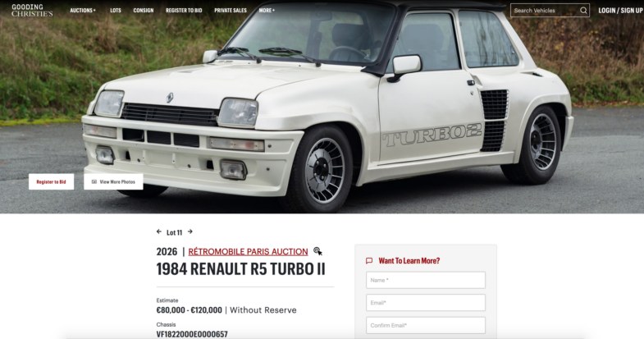Screen dimensions: 644x339
Task: Expand the More menu
Action: pyautogui.click(x=267, y=11)
